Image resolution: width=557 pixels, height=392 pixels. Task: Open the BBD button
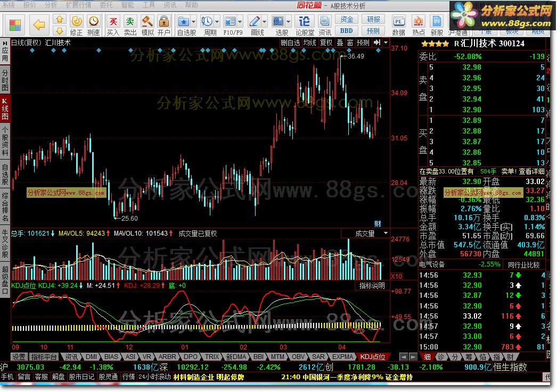pos(346,31)
